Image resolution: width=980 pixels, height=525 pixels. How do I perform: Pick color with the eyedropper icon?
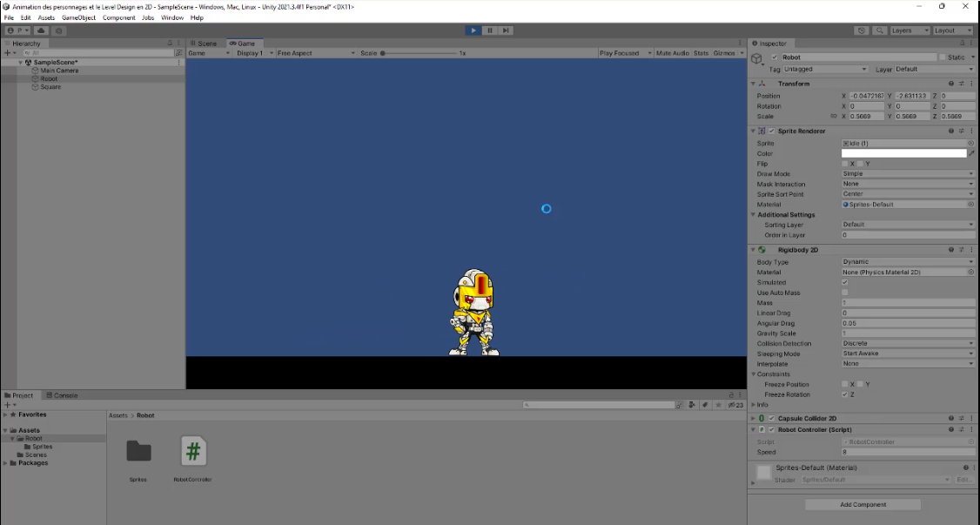pos(971,153)
